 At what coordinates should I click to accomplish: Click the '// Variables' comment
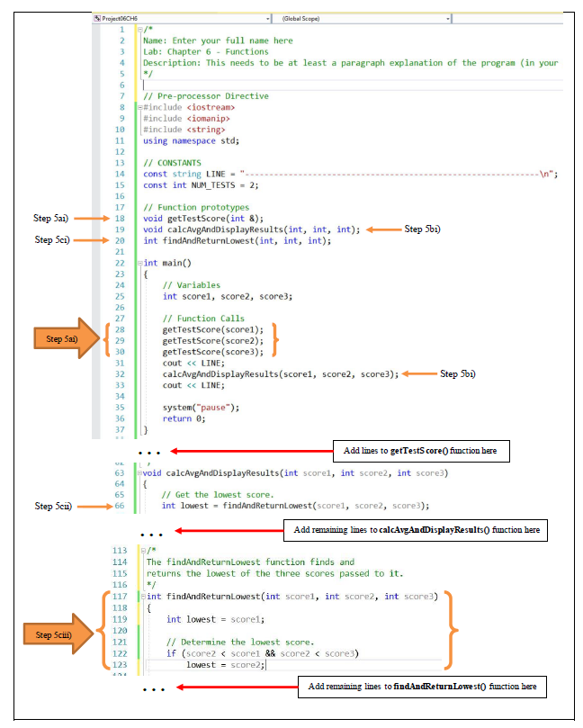tap(192, 285)
